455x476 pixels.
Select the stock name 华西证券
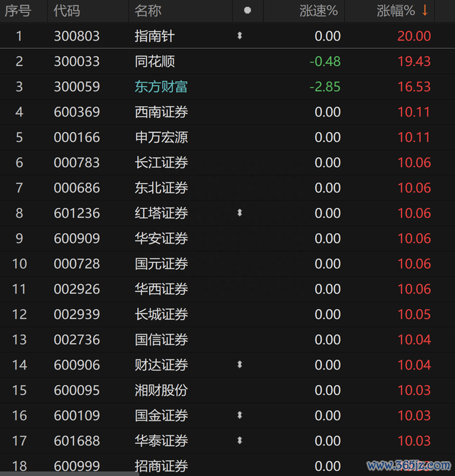pos(161,289)
